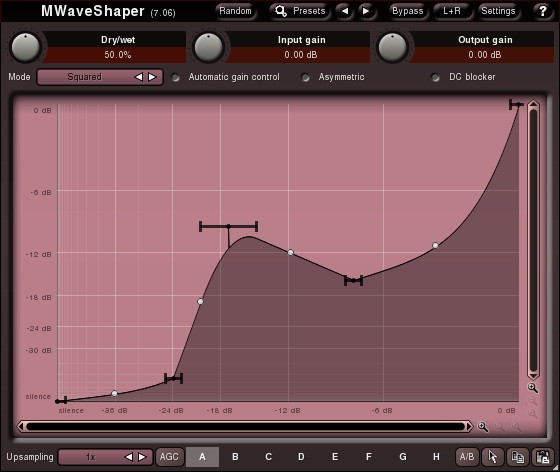Click the copy preset icon
The height and width of the screenshot is (472, 560).
click(x=518, y=457)
